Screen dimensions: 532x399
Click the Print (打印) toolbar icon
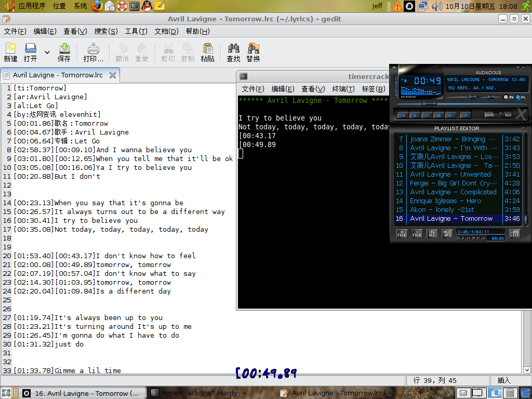(x=94, y=52)
